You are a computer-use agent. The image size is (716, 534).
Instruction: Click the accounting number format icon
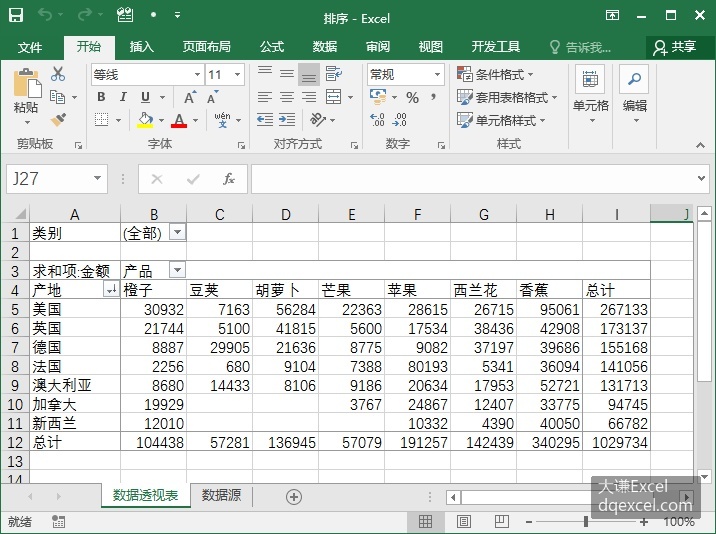[x=378, y=96]
